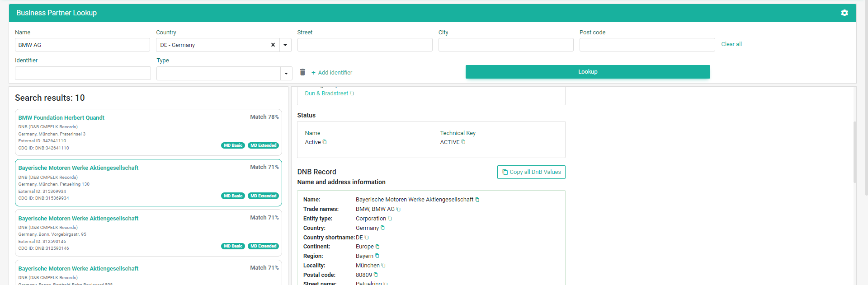Image resolution: width=868 pixels, height=285 pixels.
Task: Expand the Country dropdown
Action: pyautogui.click(x=285, y=45)
